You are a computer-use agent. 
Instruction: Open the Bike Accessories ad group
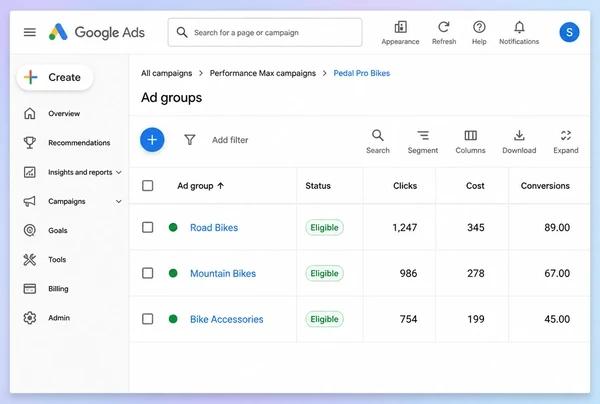coord(227,319)
